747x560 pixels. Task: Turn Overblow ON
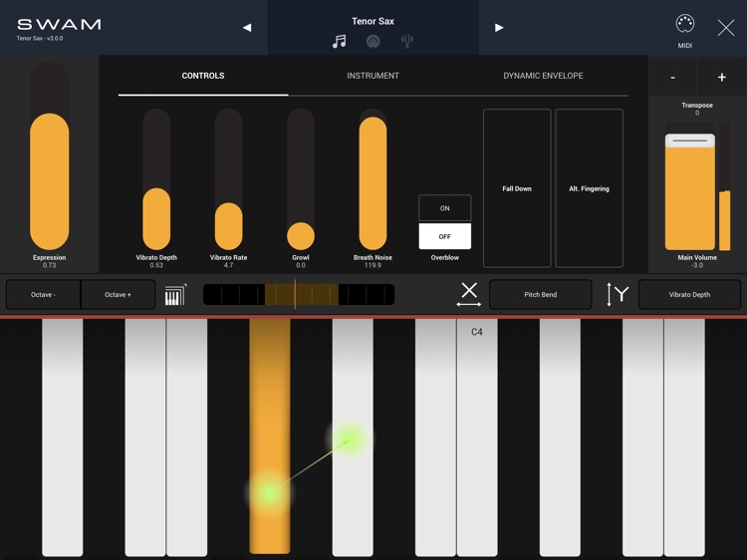coord(445,208)
